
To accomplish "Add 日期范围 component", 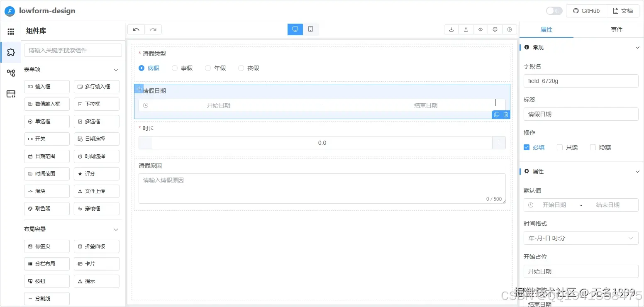I will [46, 156].
